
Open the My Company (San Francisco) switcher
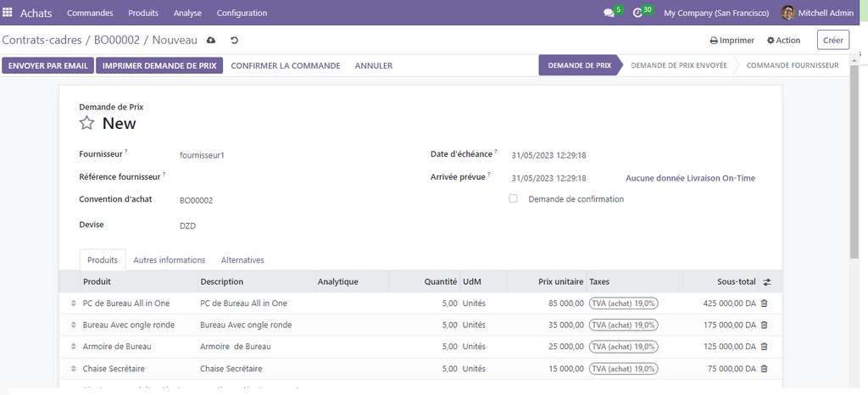[716, 13]
